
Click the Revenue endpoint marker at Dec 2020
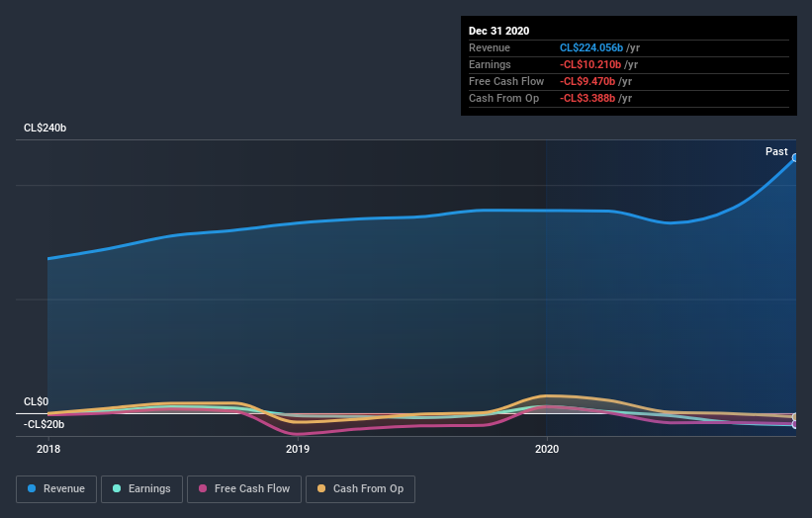pyautogui.click(x=795, y=158)
